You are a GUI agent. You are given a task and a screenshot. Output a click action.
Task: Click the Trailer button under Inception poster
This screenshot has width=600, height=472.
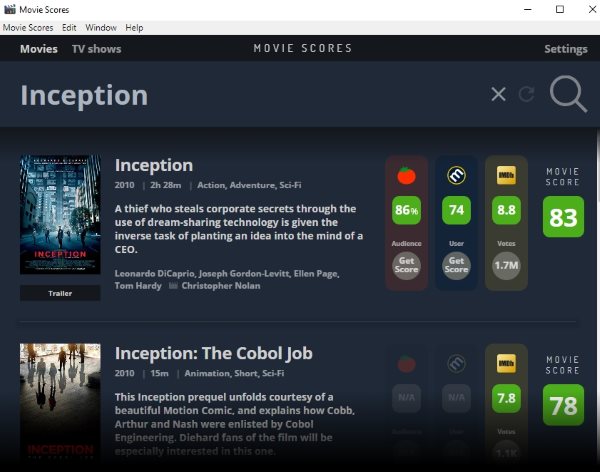point(60,293)
